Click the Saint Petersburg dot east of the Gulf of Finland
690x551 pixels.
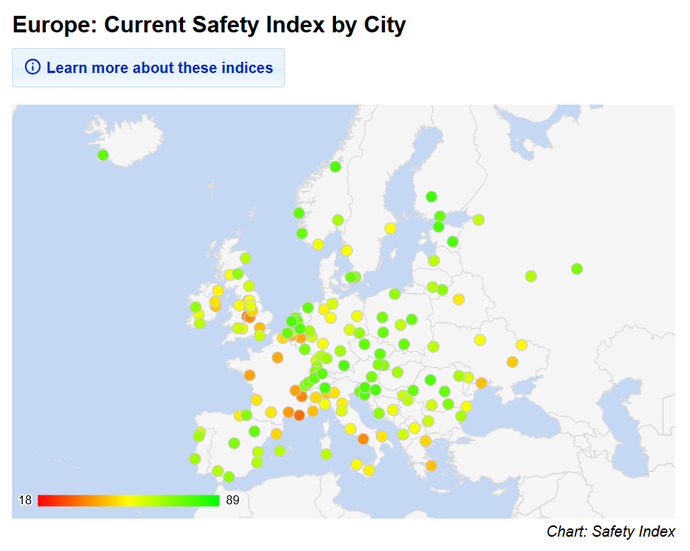[x=479, y=220]
